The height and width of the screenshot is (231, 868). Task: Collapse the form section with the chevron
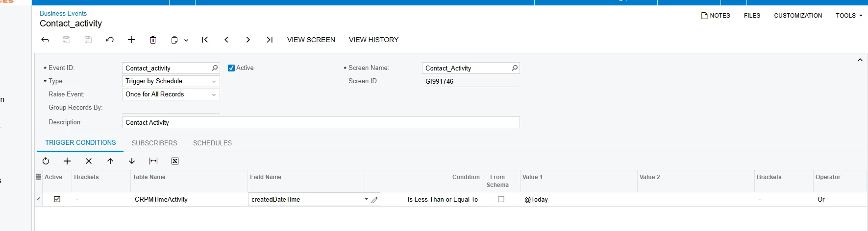pyautogui.click(x=860, y=60)
